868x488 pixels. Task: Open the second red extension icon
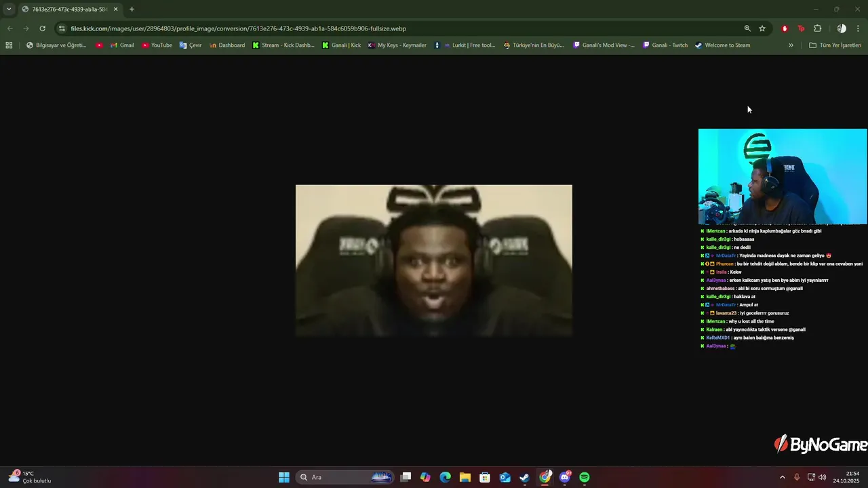click(x=801, y=28)
